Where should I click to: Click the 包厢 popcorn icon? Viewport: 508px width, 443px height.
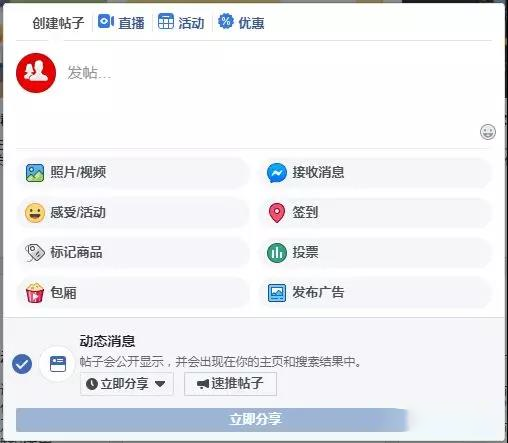[x=35, y=293]
